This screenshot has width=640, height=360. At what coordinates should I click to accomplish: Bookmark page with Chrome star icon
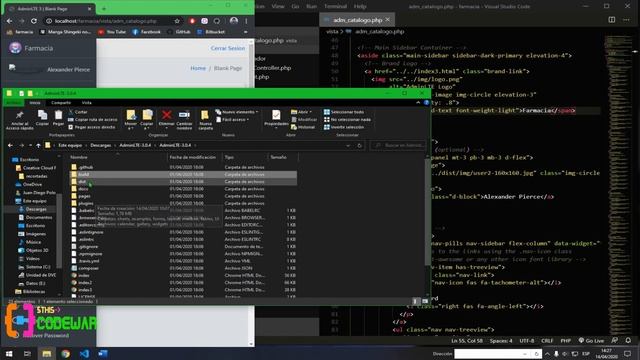coord(177,21)
